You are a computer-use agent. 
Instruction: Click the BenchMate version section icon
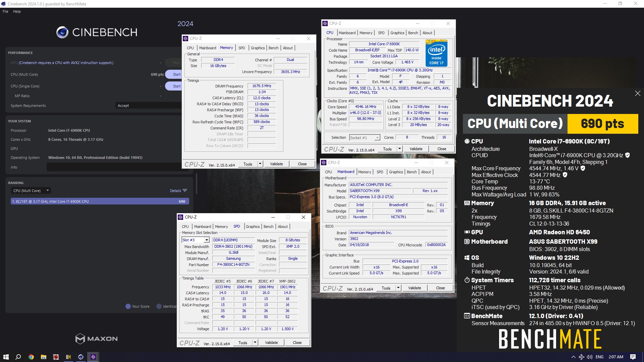click(x=467, y=316)
